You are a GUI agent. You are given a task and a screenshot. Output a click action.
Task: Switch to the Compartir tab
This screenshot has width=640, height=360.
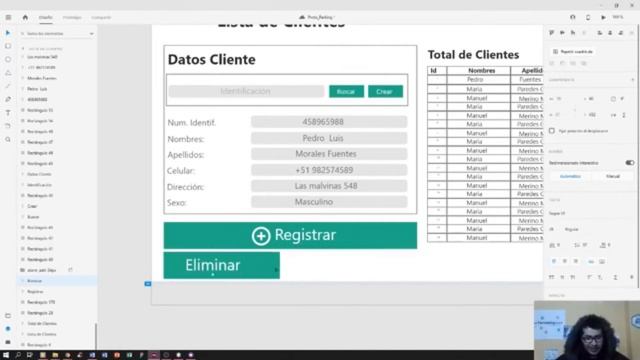(101, 18)
